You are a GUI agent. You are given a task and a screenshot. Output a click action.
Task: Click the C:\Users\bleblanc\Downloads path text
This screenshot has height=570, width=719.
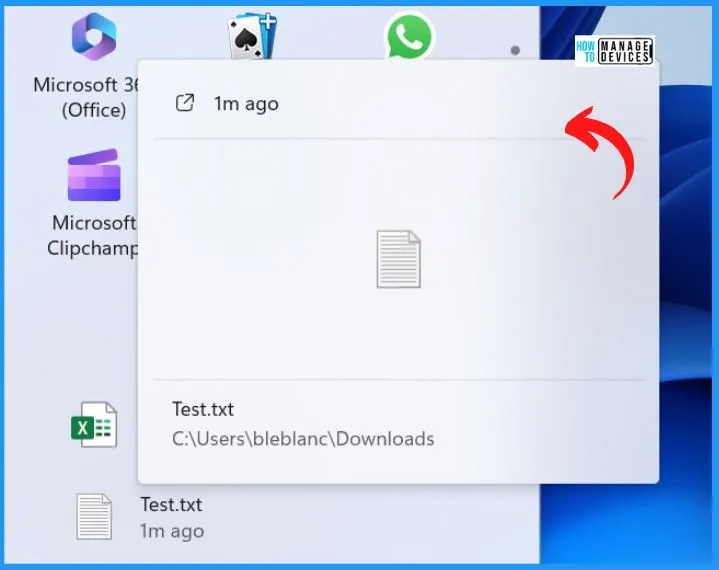tap(303, 439)
